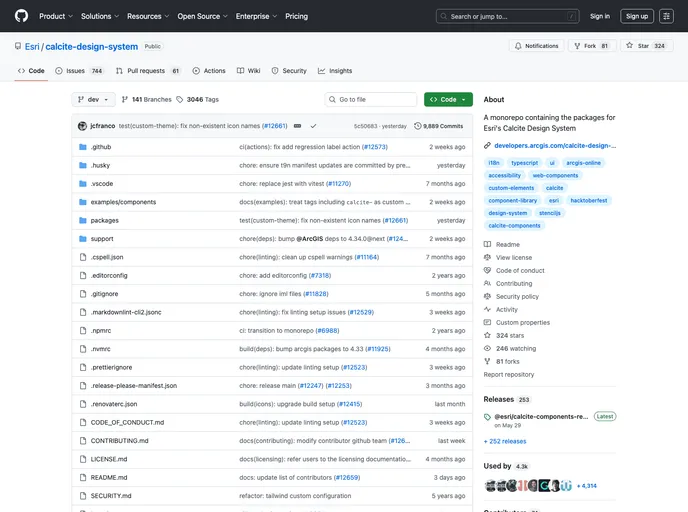Open the .vscode folder
The image size is (688, 512).
pos(102,184)
